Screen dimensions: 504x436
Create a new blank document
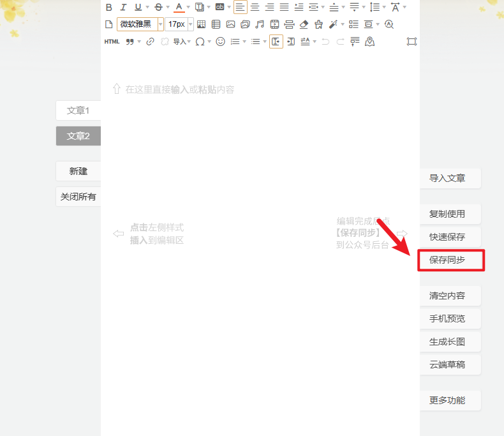(109, 24)
